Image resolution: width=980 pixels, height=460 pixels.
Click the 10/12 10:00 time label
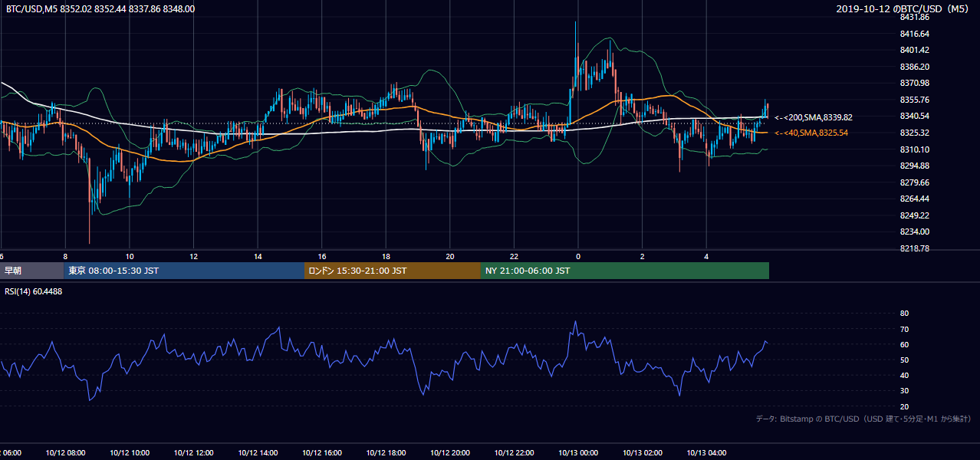pos(129,453)
